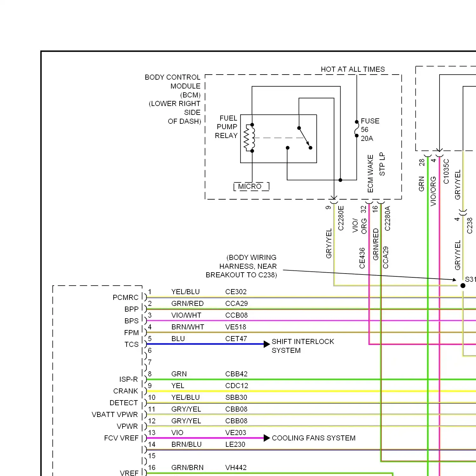
Task: Select the MICRO box label
Action: point(250,187)
